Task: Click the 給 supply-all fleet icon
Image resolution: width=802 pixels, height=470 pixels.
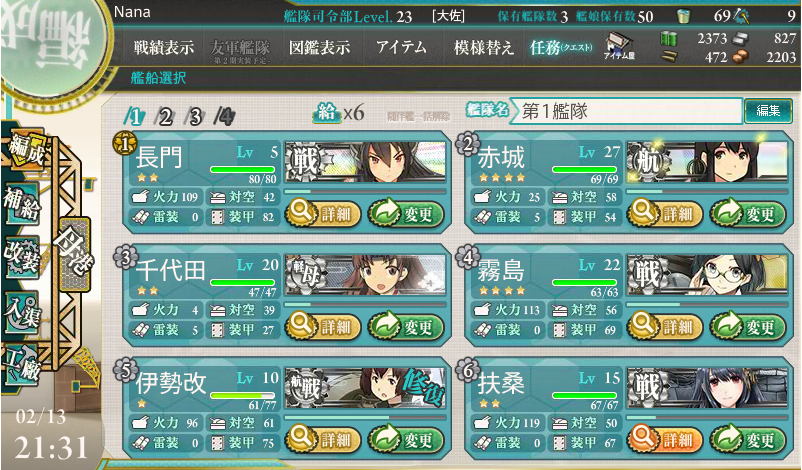Action: (x=327, y=111)
